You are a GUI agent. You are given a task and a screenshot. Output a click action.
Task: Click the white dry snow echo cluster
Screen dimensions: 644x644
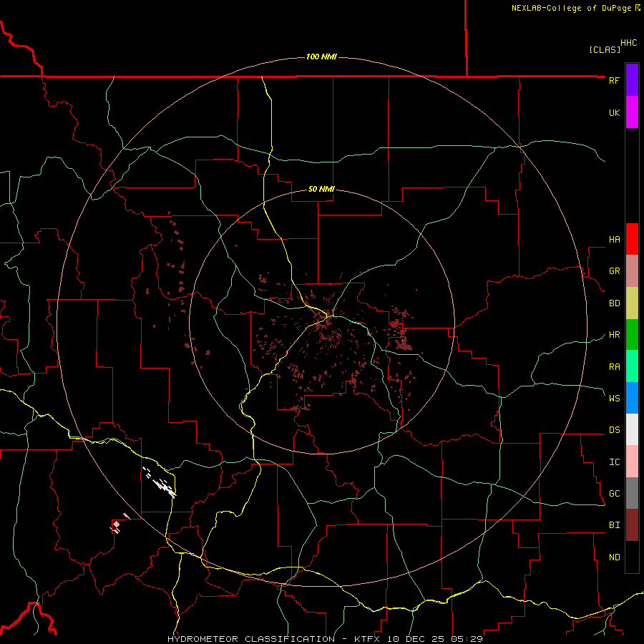pyautogui.click(x=160, y=483)
